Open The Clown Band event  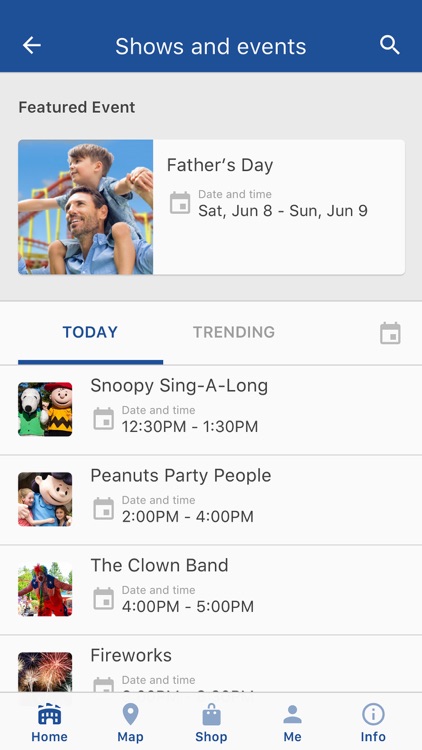(x=211, y=590)
